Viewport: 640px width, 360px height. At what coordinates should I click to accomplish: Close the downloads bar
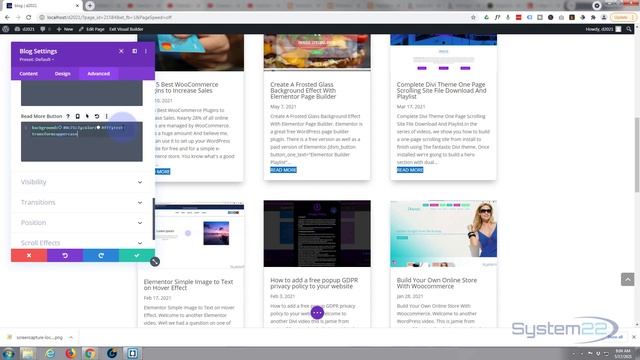coord(633,337)
